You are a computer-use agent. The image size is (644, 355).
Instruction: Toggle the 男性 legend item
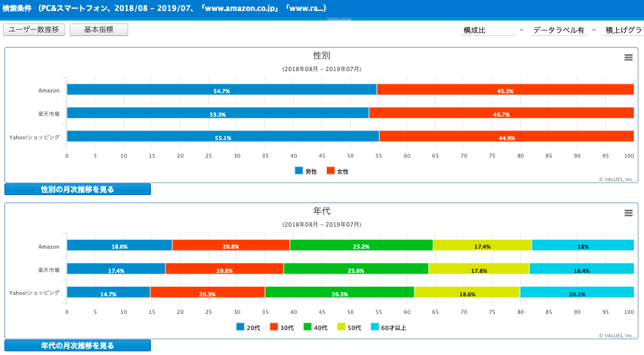pyautogui.click(x=306, y=171)
